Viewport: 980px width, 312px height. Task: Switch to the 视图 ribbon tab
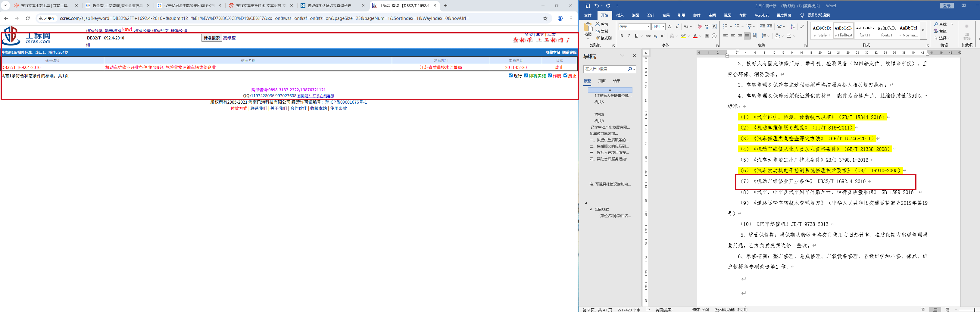pyautogui.click(x=727, y=15)
